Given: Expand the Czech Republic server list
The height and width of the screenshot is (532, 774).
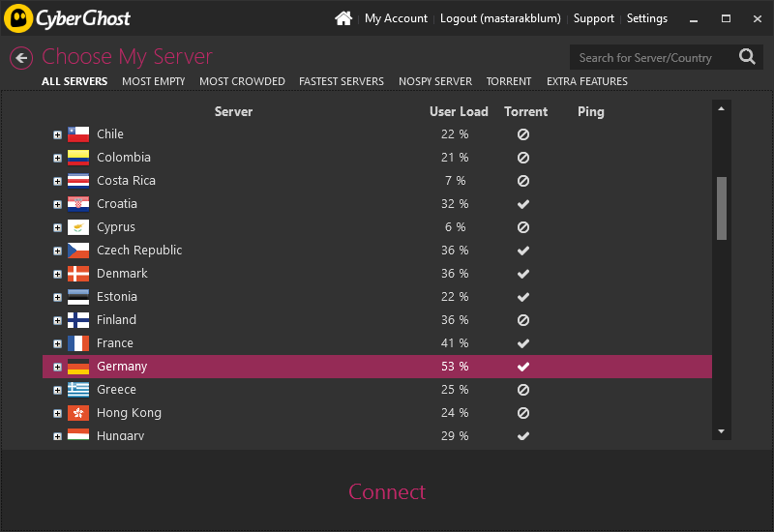Looking at the screenshot, I should click(x=57, y=251).
